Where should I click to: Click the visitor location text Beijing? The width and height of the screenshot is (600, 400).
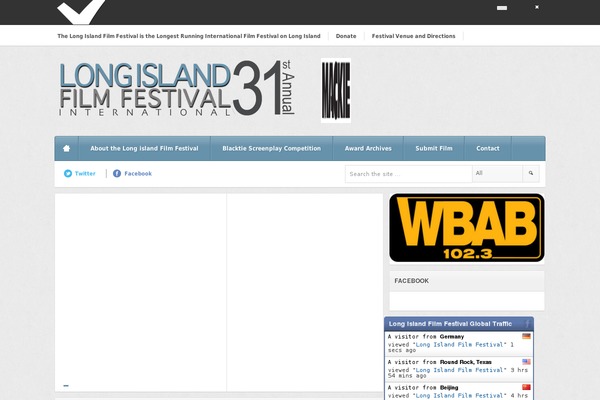(x=449, y=388)
